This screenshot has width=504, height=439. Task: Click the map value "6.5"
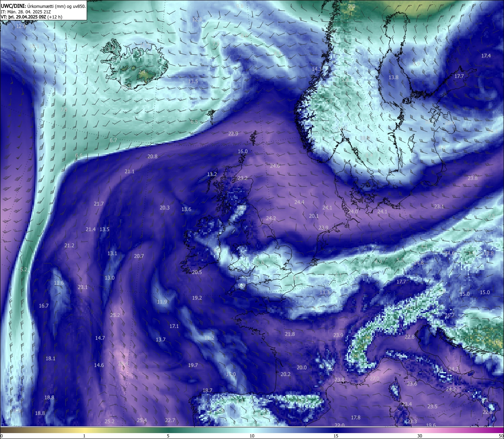[x=194, y=122]
